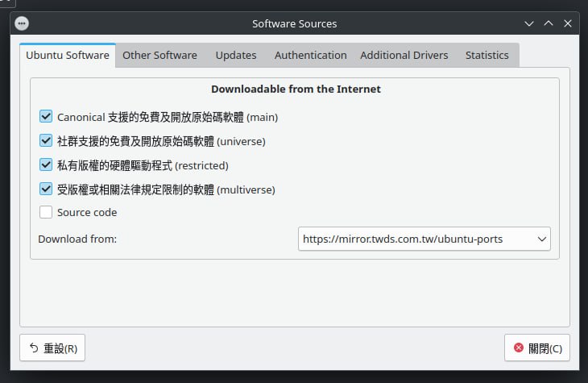Select the Ubuntu Software tab
This screenshot has height=383, width=588.
(x=68, y=56)
